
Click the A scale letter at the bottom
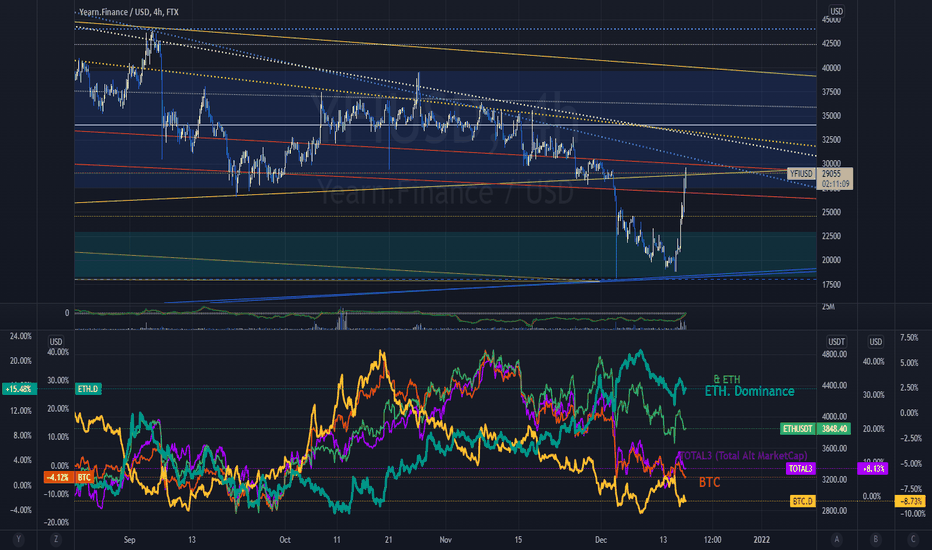[836, 539]
